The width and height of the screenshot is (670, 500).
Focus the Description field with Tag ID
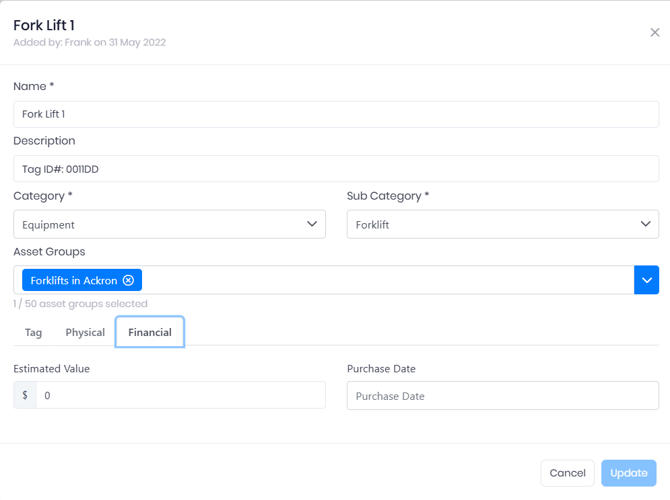tap(336, 169)
